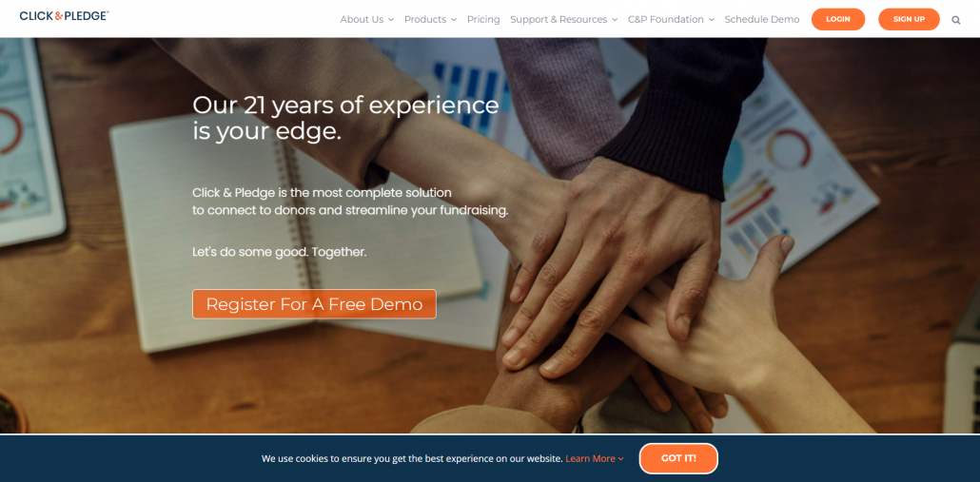Follow the Learn More cookie link
The height and width of the screenshot is (482, 980).
coord(590,458)
